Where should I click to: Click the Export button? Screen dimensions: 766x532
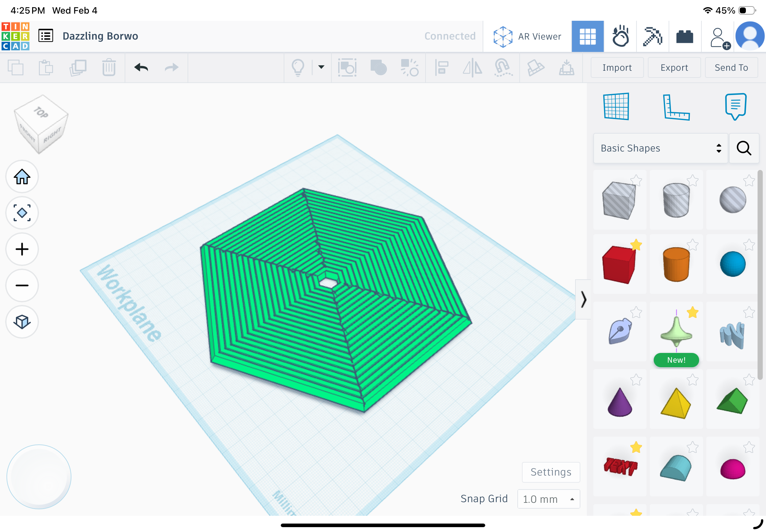[674, 68]
